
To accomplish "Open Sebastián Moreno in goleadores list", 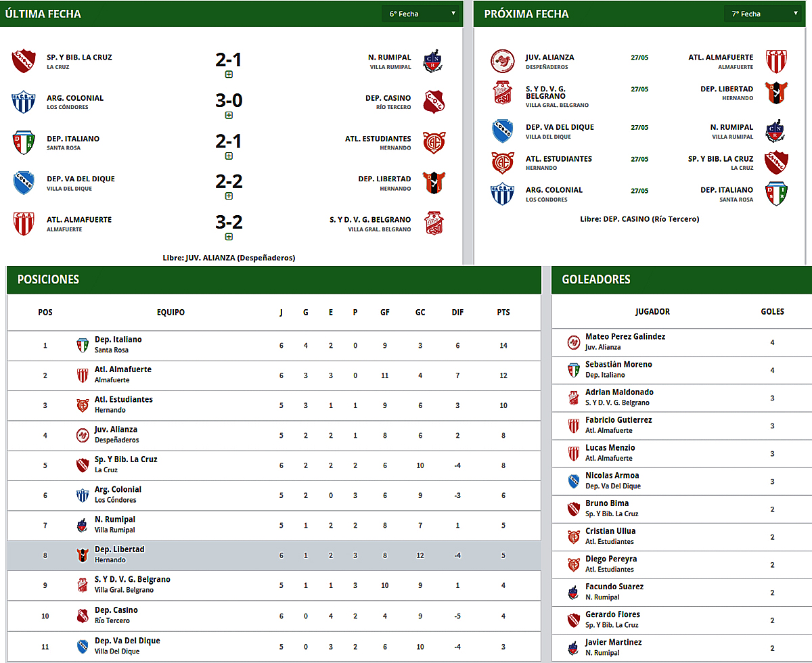I will pos(618,365).
